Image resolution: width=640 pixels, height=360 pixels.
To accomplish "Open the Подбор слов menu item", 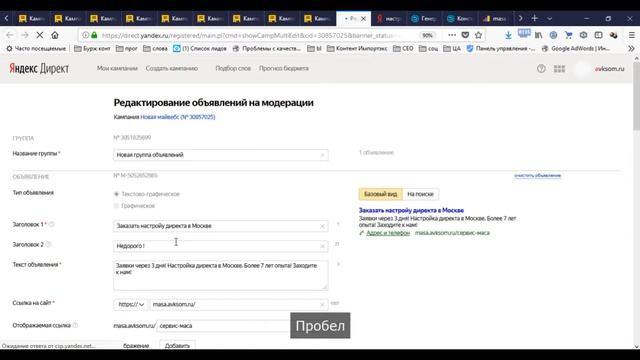I will (233, 69).
